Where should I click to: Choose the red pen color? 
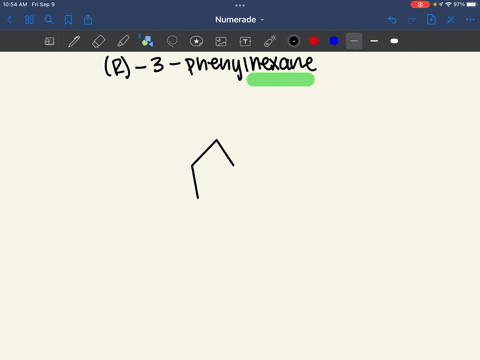coord(314,41)
